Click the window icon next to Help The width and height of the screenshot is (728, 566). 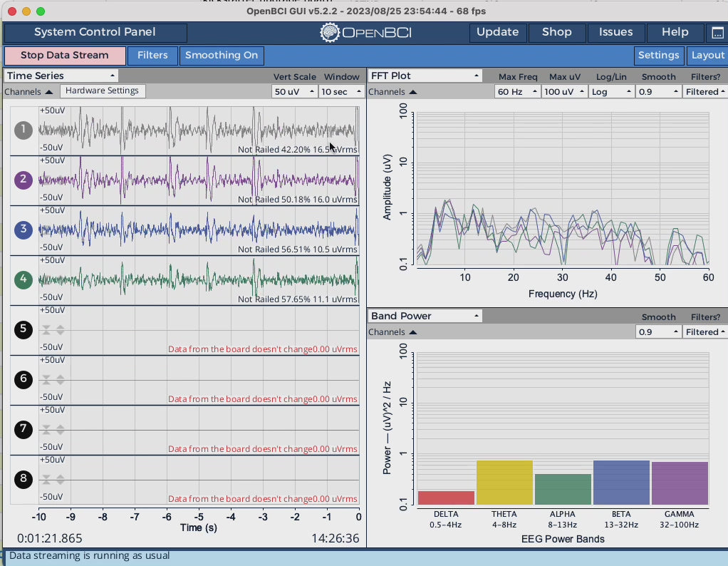click(717, 33)
